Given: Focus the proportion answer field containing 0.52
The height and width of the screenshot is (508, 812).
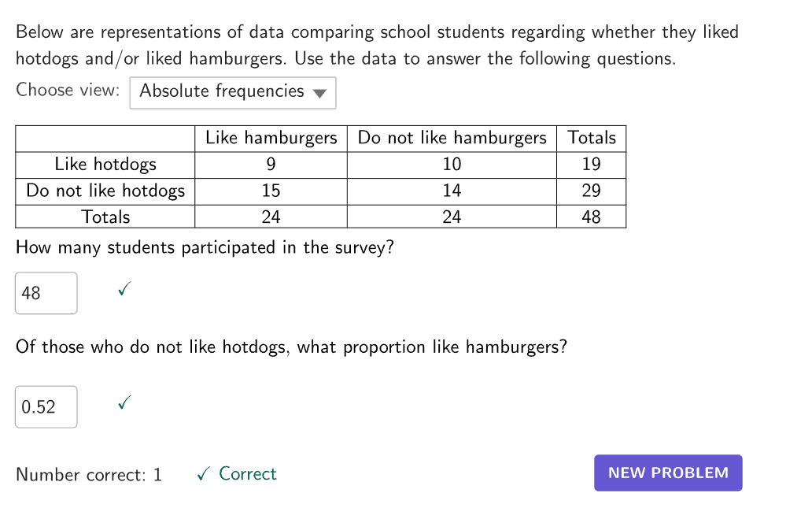Looking at the screenshot, I should click(46, 406).
